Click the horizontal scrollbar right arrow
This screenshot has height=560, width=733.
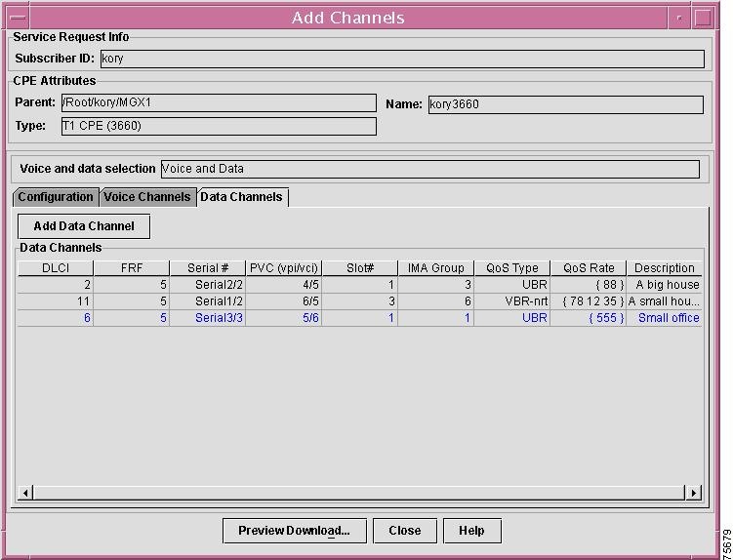(x=694, y=493)
